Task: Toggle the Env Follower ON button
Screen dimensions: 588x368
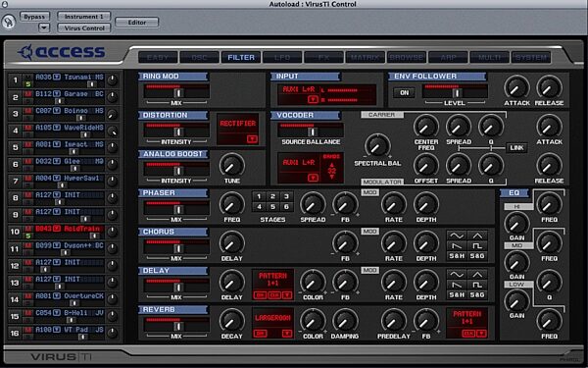Action: [x=404, y=93]
